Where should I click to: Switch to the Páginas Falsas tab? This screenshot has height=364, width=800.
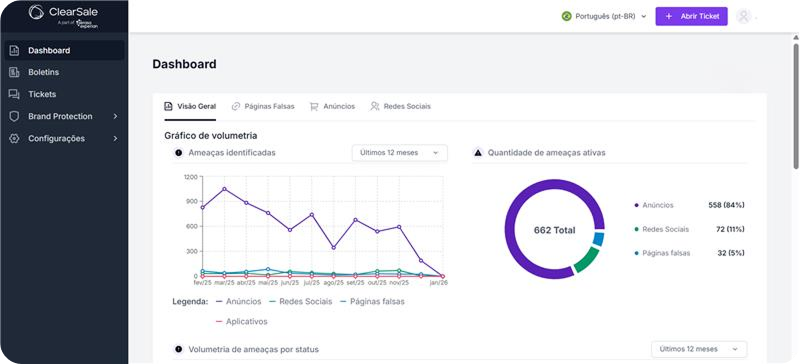[263, 107]
